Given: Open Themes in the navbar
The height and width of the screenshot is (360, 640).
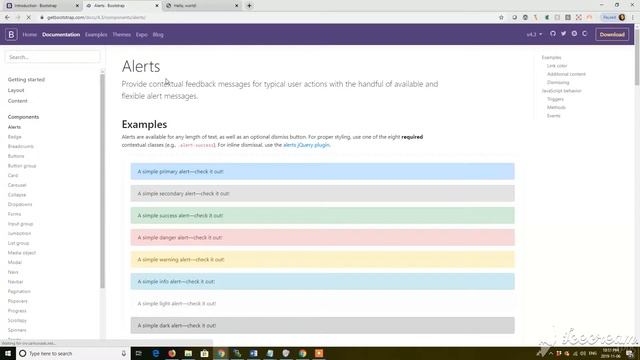Looking at the screenshot, I should point(122,35).
